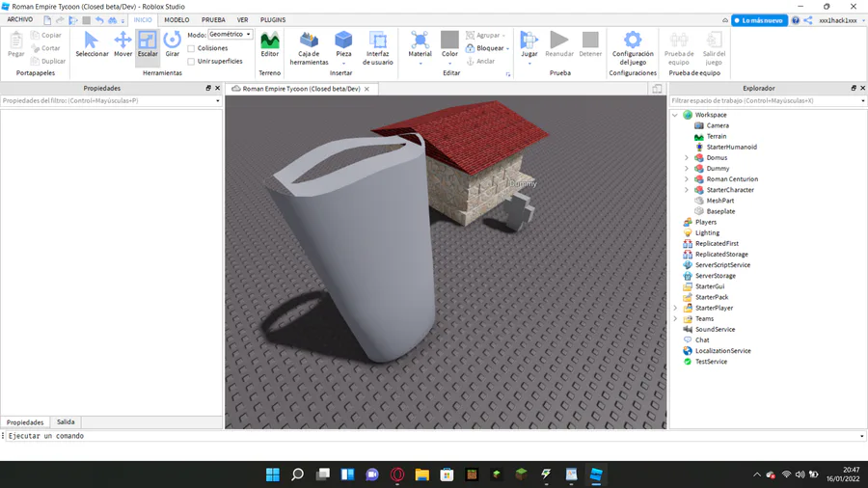Click Copiar in clipboard group
The width and height of the screenshot is (868, 488).
click(x=46, y=35)
